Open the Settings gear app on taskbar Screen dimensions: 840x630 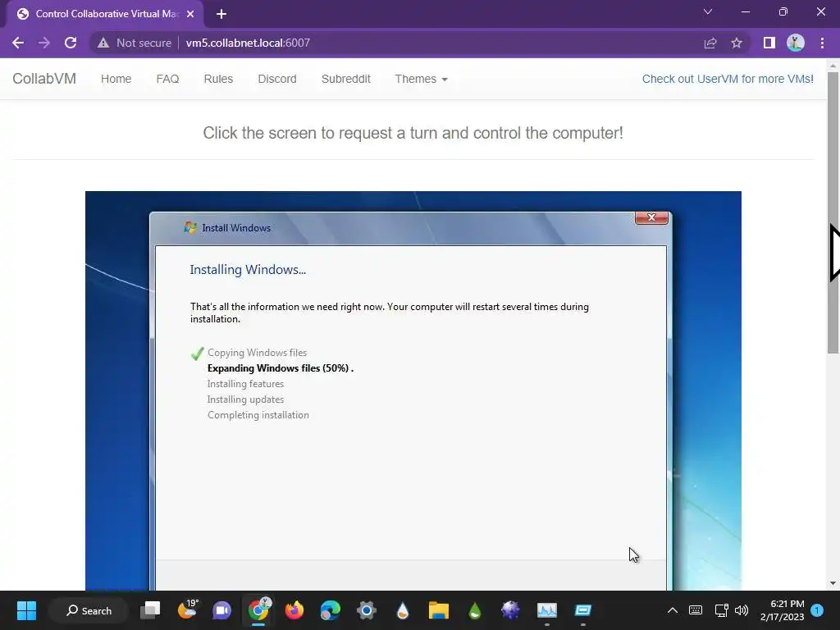coord(367,610)
